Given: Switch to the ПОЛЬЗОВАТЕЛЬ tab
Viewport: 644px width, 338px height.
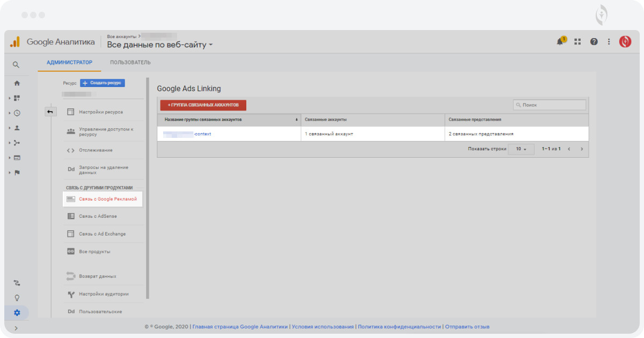Looking at the screenshot, I should pyautogui.click(x=130, y=62).
